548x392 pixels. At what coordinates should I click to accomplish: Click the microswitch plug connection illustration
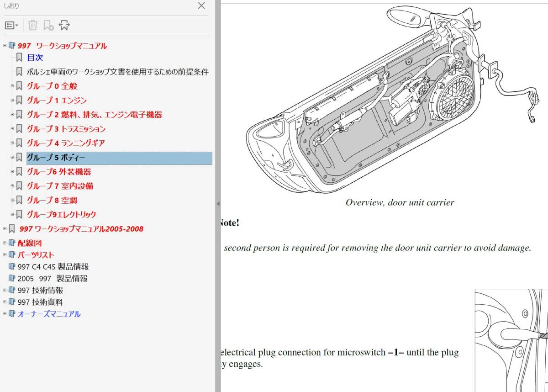click(511, 340)
